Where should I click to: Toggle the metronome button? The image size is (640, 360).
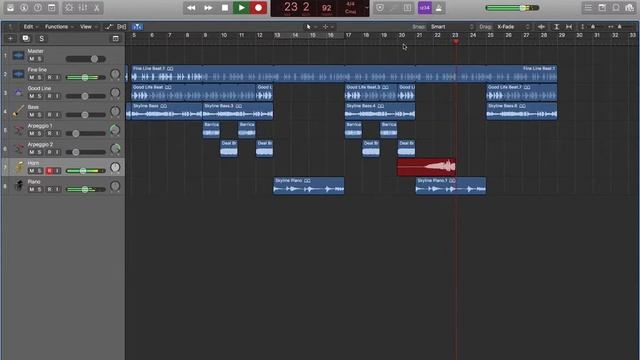tap(439, 8)
